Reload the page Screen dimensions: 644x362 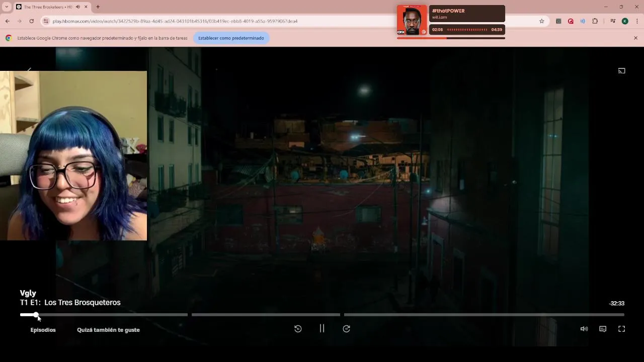pos(32,21)
